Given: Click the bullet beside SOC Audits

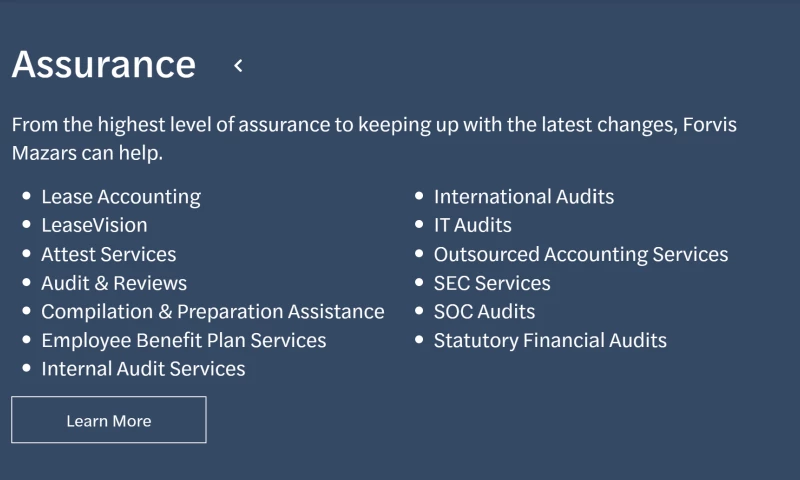Looking at the screenshot, I should click(419, 311).
